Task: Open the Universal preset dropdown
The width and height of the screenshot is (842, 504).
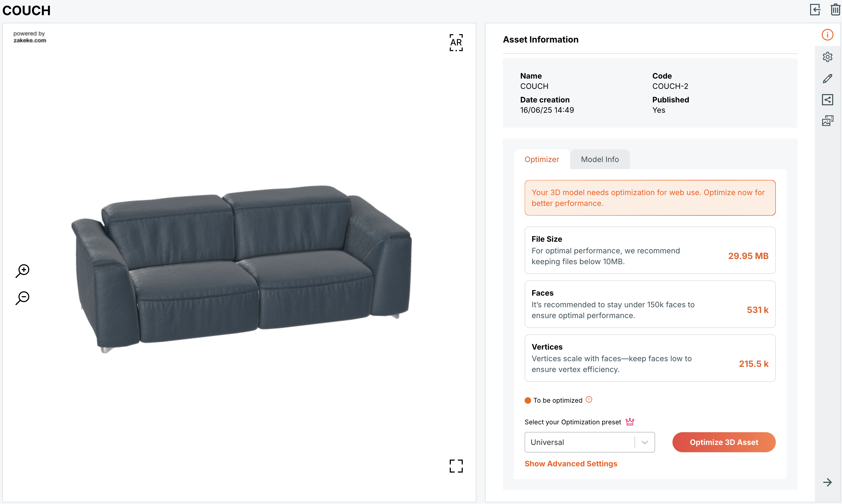Action: click(x=589, y=442)
